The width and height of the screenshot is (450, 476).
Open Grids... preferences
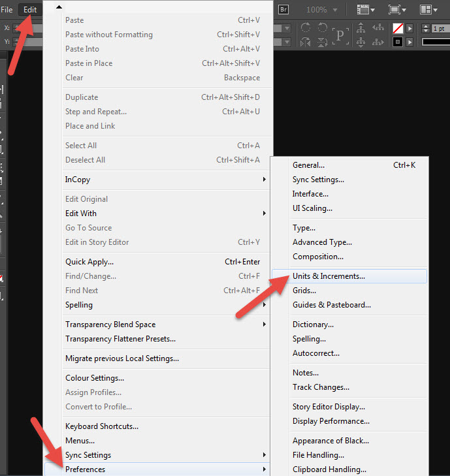pos(349,291)
